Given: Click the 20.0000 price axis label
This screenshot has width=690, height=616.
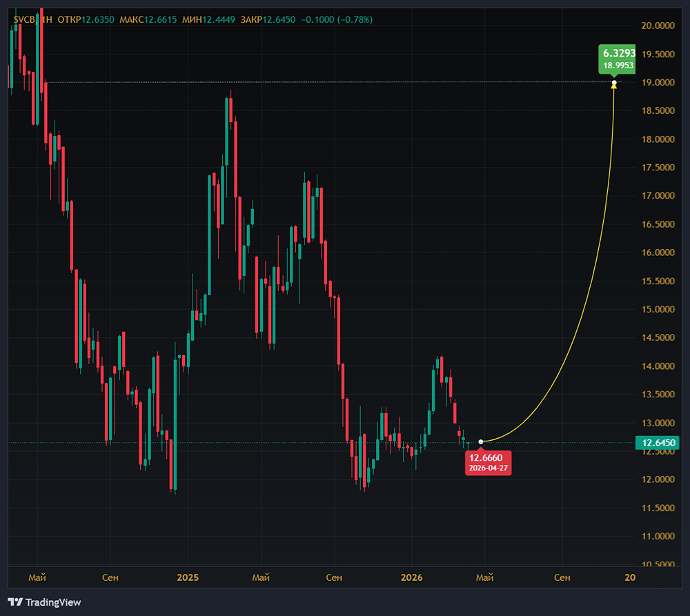Looking at the screenshot, I should (658, 26).
